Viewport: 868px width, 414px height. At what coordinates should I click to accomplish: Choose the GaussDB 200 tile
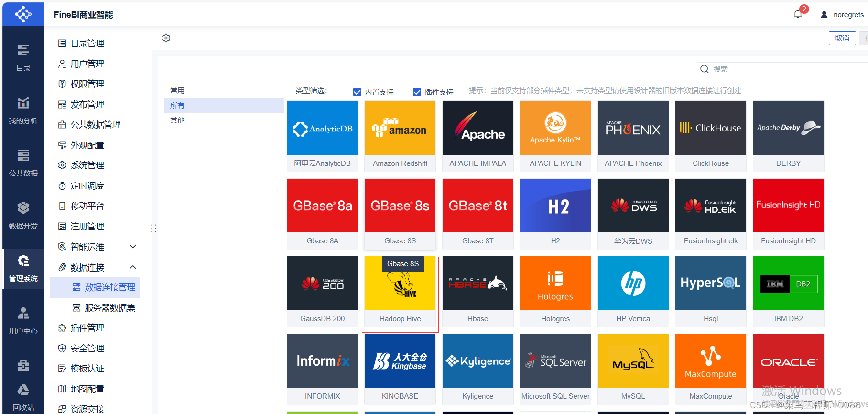pos(323,292)
